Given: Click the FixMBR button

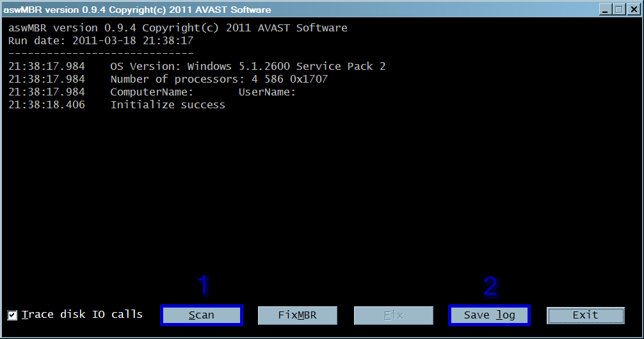Looking at the screenshot, I should coord(298,315).
